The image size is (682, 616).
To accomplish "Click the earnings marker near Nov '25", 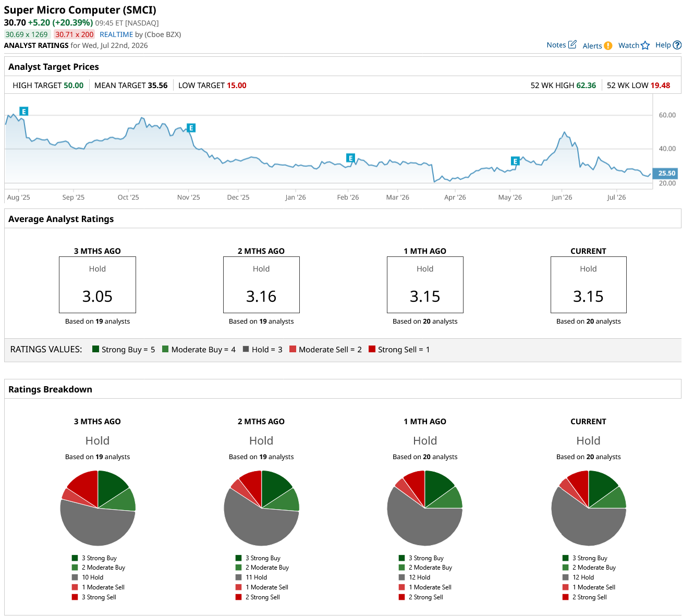I will point(191,128).
